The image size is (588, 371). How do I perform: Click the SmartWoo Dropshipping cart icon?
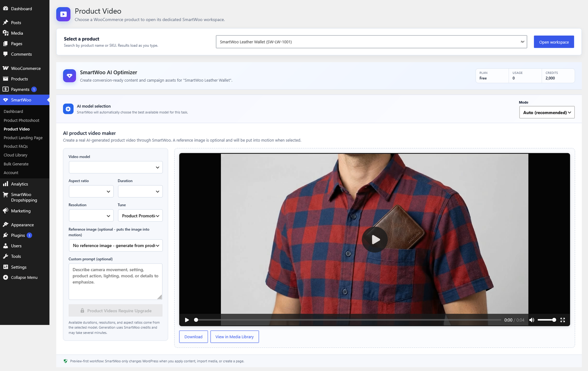(x=6, y=195)
